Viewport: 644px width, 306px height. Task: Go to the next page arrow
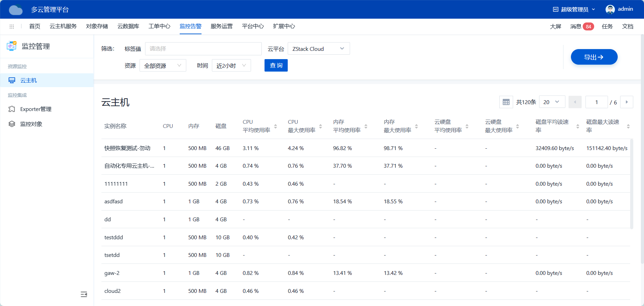(626, 102)
